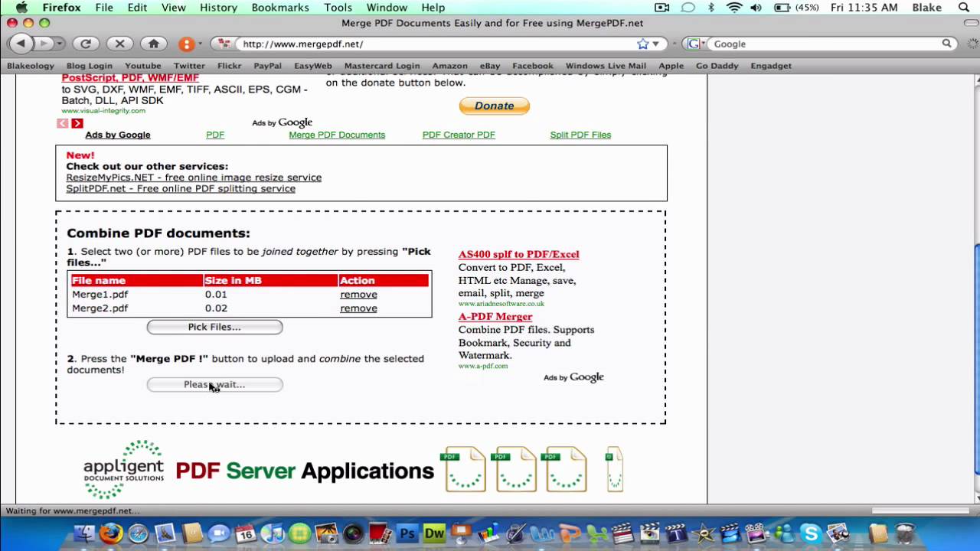
Task: Open iPhoto from the Dock
Action: pos(327,533)
